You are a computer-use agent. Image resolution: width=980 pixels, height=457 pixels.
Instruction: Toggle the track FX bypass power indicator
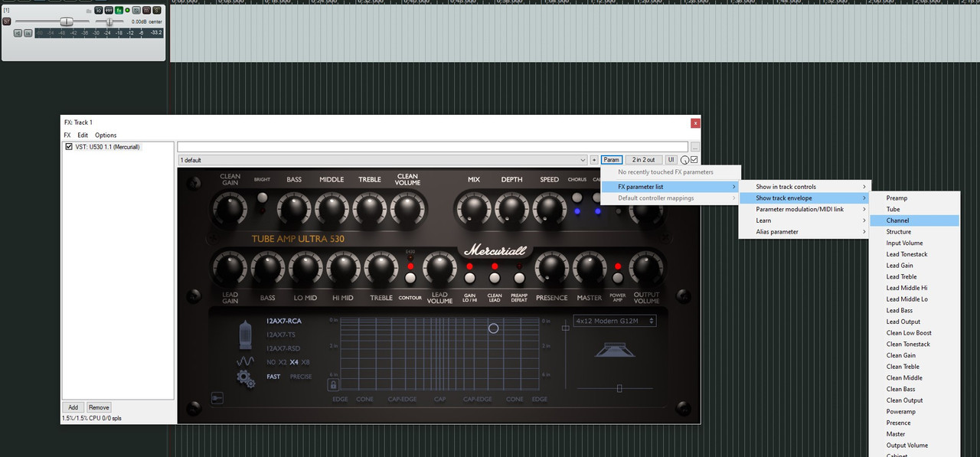coord(127,10)
